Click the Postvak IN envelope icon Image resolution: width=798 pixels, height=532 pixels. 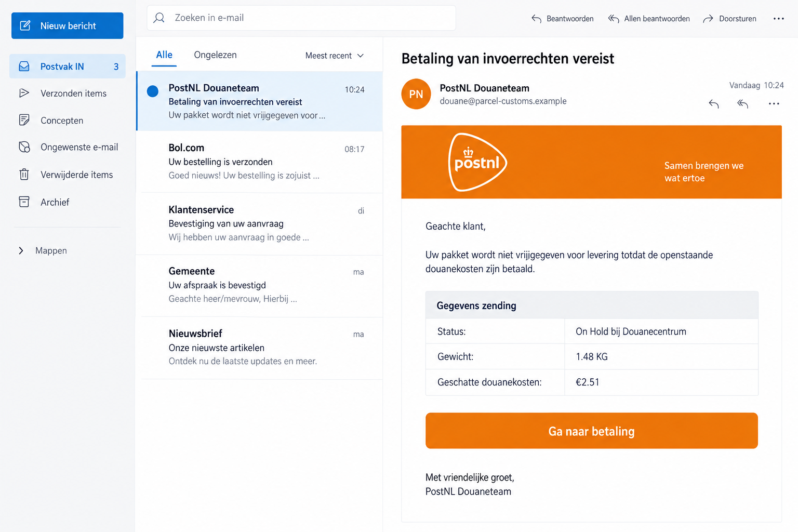point(24,66)
